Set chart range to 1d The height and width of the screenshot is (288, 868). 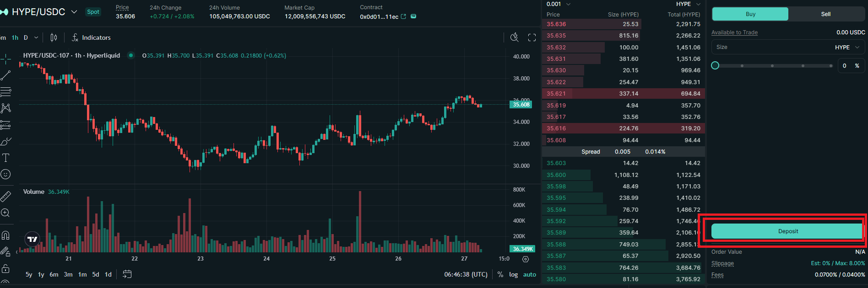pos(108,274)
